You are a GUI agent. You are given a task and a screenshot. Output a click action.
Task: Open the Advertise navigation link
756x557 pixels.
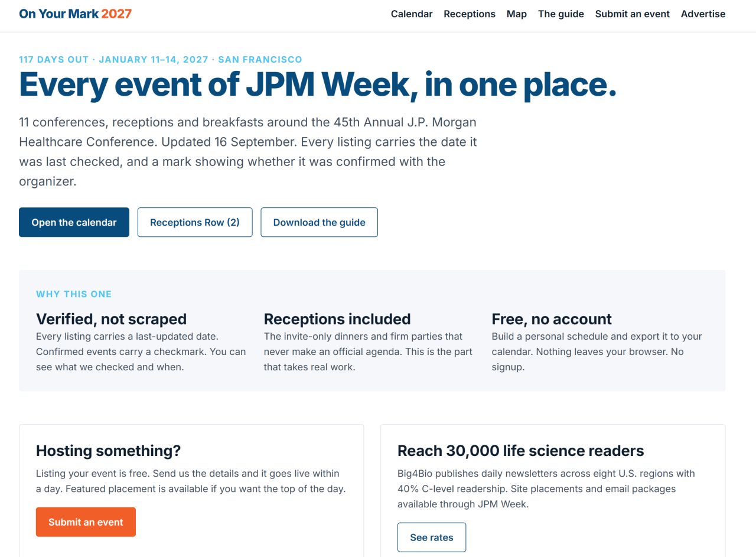click(703, 14)
